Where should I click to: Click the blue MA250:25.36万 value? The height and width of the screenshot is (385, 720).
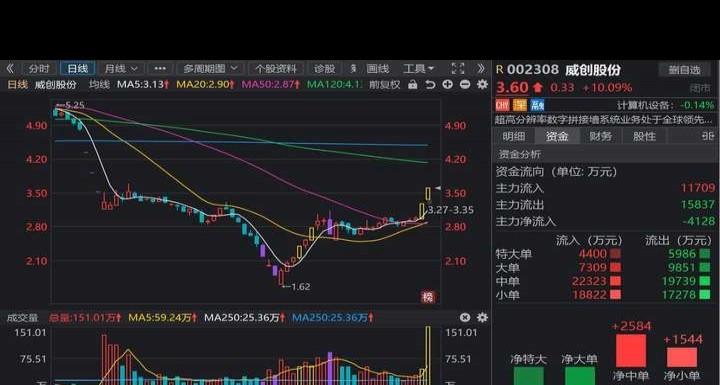pyautogui.click(x=333, y=317)
